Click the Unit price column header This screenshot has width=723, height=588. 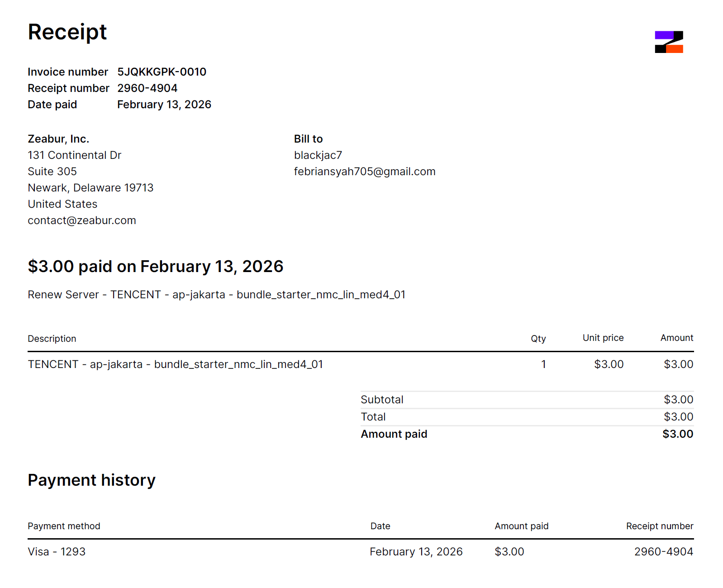point(603,338)
